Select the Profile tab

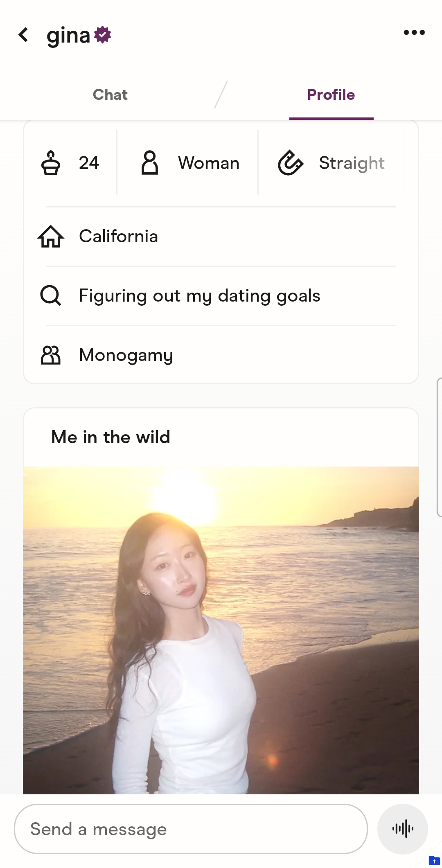(x=331, y=95)
